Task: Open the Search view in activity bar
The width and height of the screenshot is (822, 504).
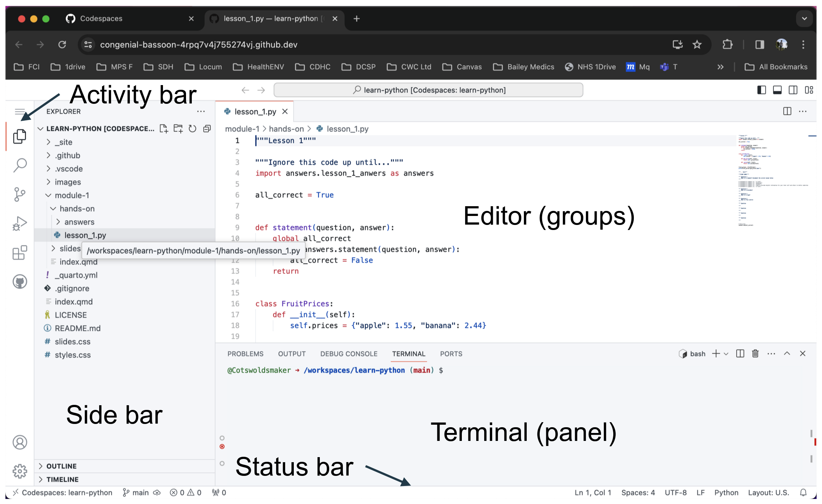Action: click(x=20, y=165)
